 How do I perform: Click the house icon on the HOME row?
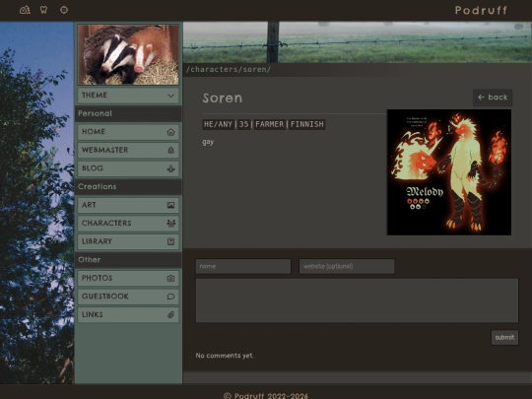pos(170,132)
